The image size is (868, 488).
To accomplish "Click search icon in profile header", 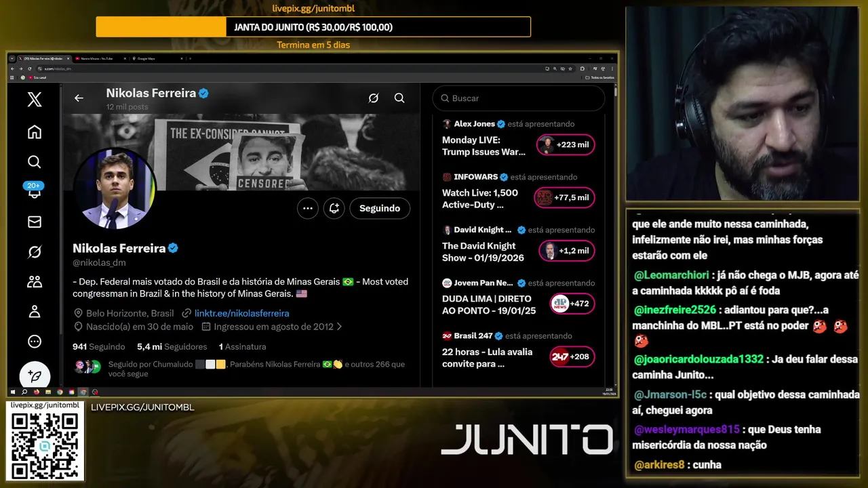I will (x=399, y=98).
